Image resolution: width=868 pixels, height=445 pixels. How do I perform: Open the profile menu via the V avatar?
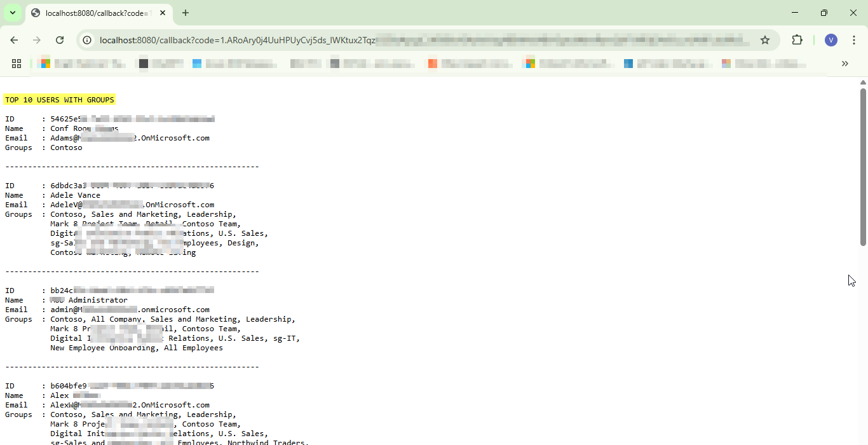tap(831, 39)
